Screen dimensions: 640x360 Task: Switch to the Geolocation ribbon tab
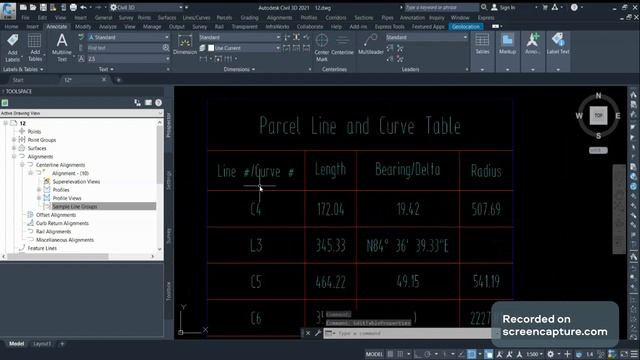pos(466,27)
